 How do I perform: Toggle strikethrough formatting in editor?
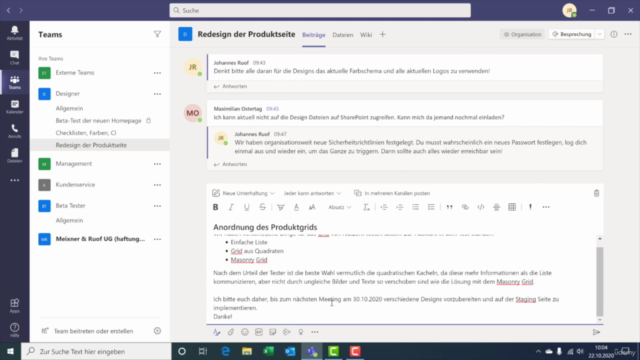[x=262, y=207]
